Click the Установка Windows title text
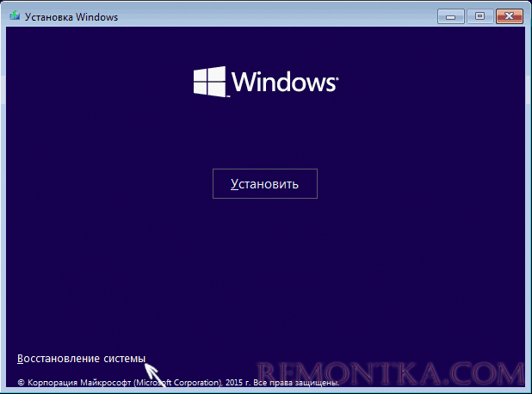This screenshot has height=394, width=532. pyautogui.click(x=71, y=17)
